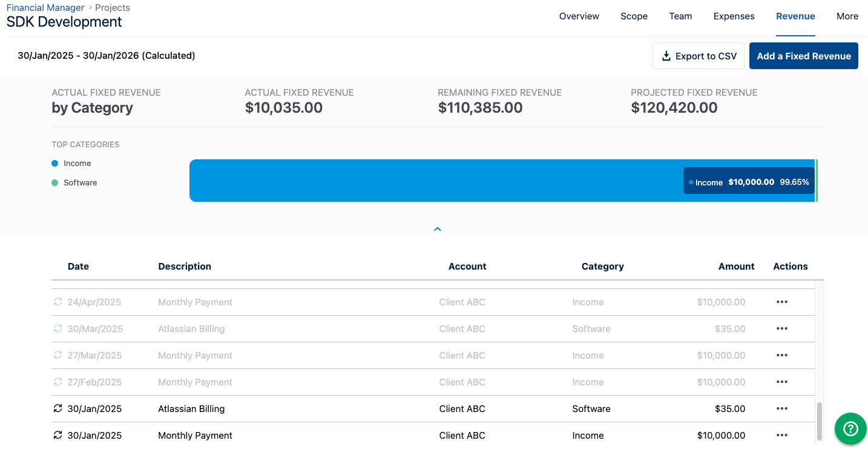This screenshot has width=868, height=449.
Task: Click recurring icon on 30/Jan/2025 Monthly Payment row
Action: click(x=58, y=436)
